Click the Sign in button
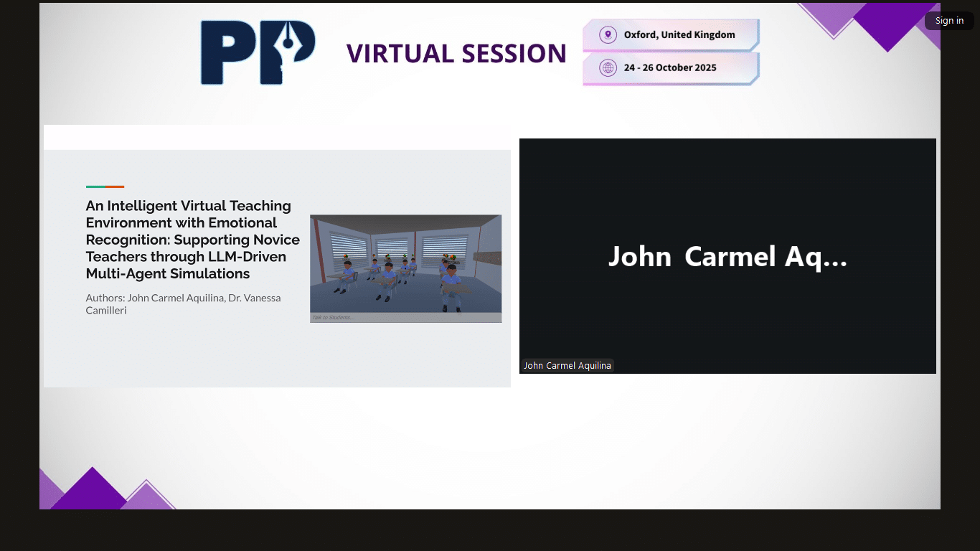The width and height of the screenshot is (980, 551). coord(948,21)
